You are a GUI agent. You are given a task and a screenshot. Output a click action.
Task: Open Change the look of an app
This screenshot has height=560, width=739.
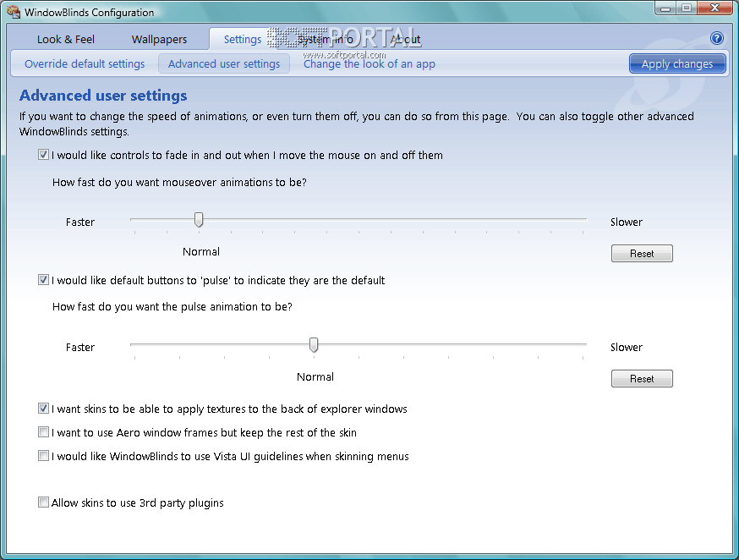coord(369,63)
